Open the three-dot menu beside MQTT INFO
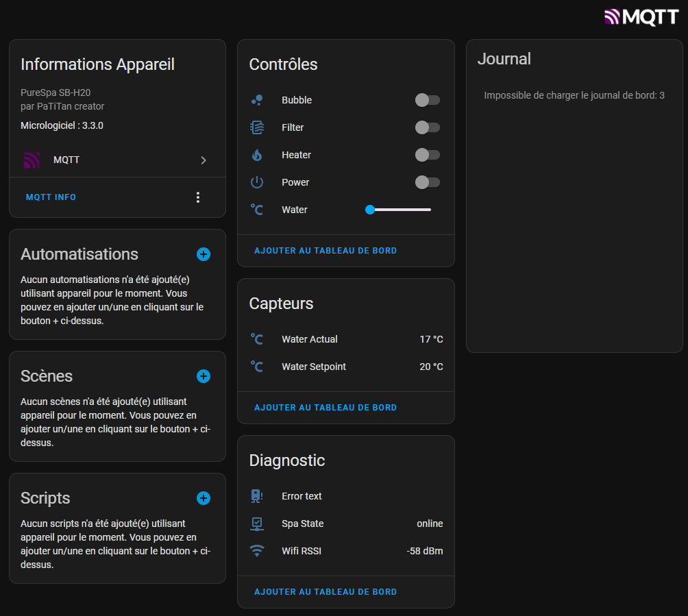Image resolution: width=688 pixels, height=616 pixels. click(x=198, y=197)
